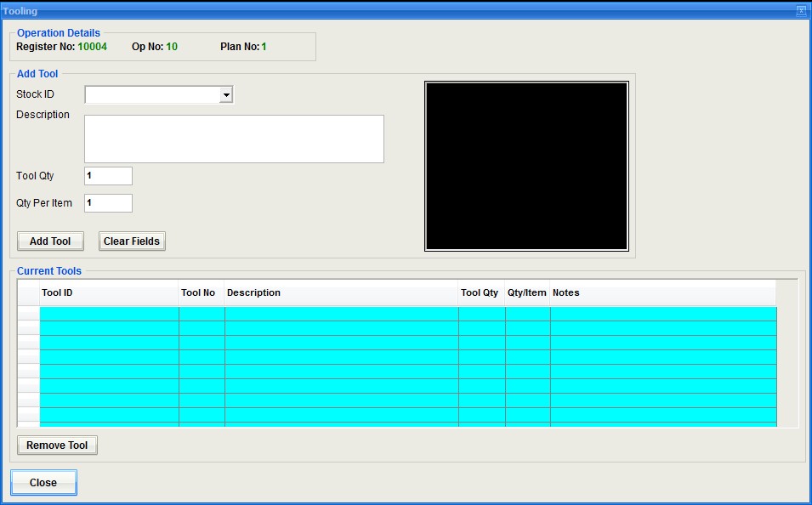Click the black tool image preview

point(526,166)
